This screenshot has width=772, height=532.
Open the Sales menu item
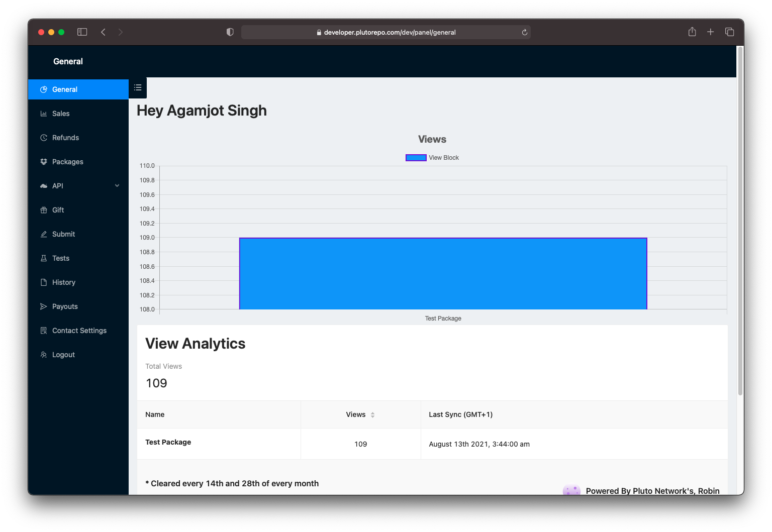[78, 114]
